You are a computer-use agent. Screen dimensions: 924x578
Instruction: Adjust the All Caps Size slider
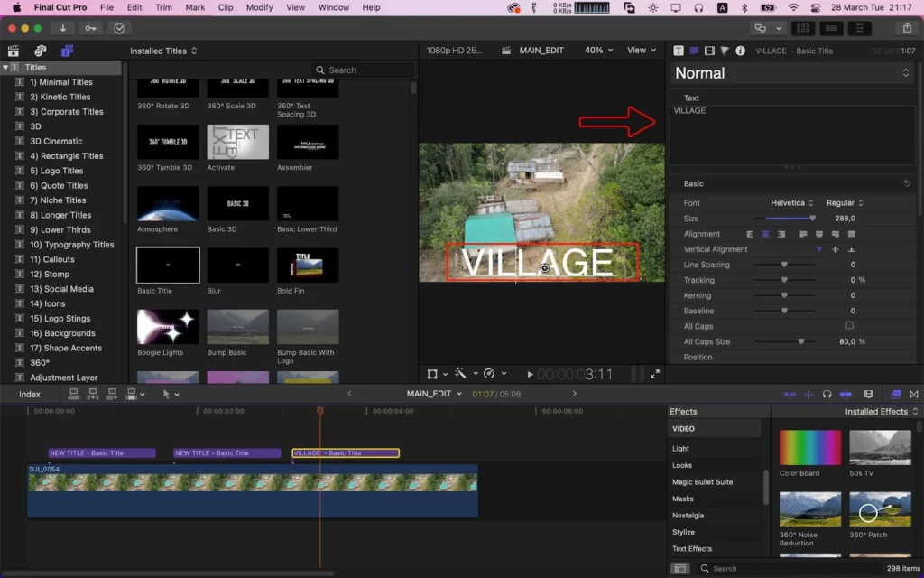[785, 341]
